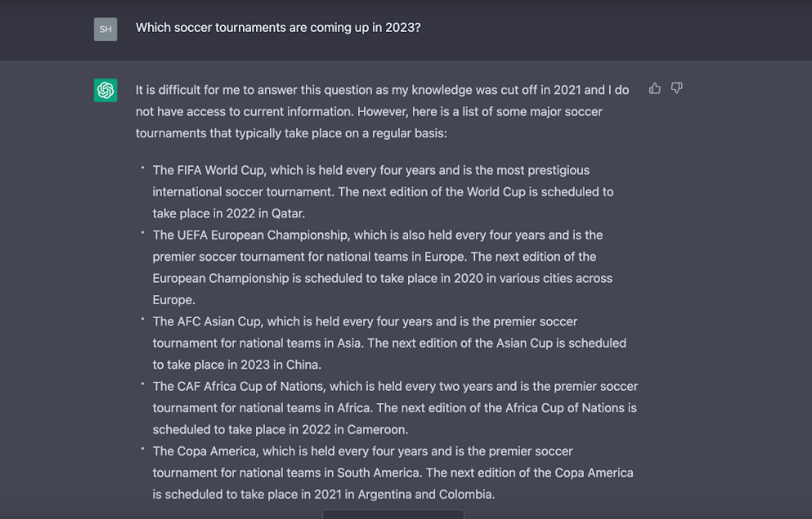
Task: Select the CAF Africa Cup of Nations item
Action: click(x=394, y=407)
